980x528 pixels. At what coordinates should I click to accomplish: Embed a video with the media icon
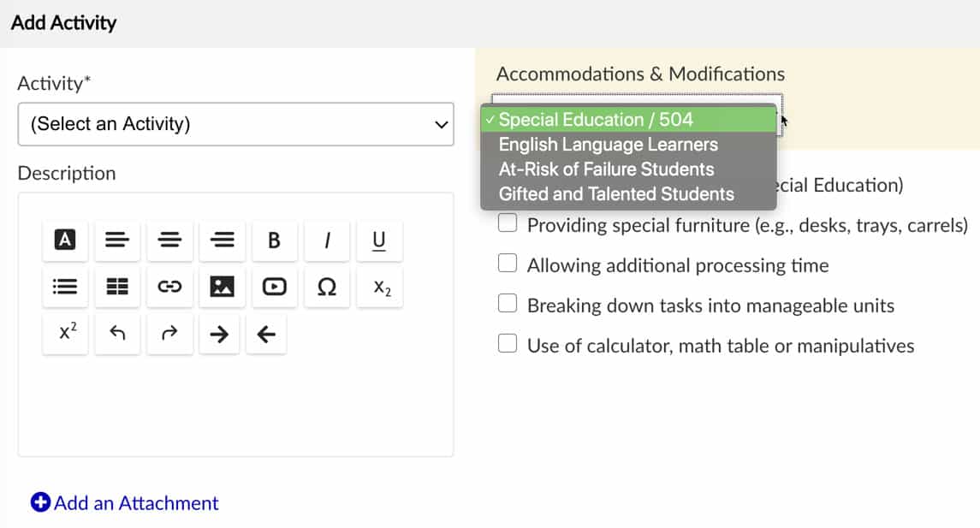(274, 288)
